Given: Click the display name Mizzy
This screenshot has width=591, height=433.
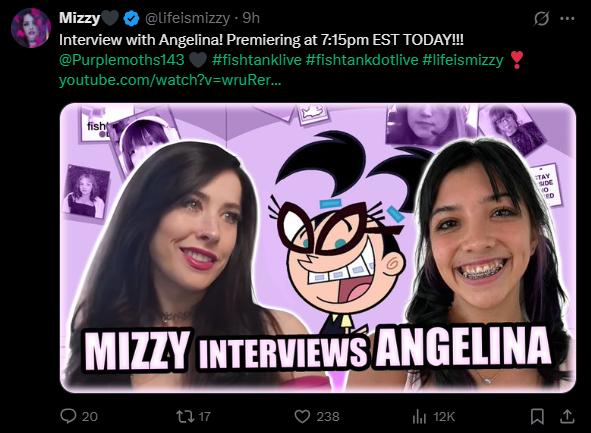Looking at the screenshot, I should tap(80, 18).
